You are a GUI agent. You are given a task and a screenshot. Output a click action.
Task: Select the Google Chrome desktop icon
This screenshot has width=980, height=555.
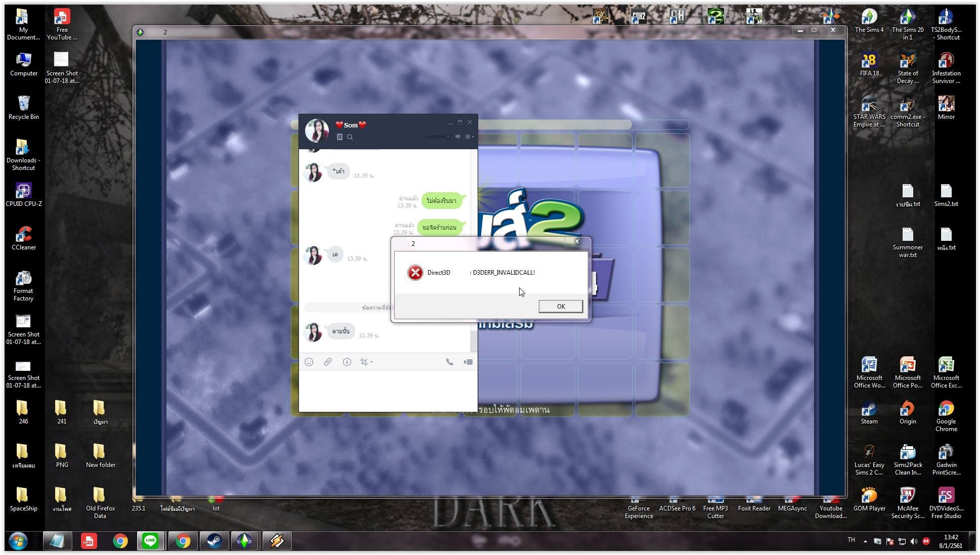tap(946, 416)
